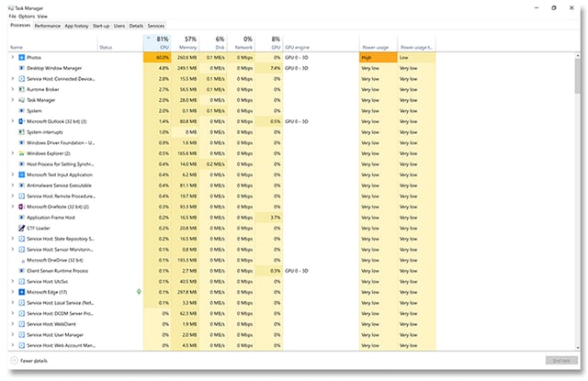Image resolution: width=588 pixels, height=381 pixels.
Task: Click the Microsoft OneNote icon
Action: coord(22,207)
